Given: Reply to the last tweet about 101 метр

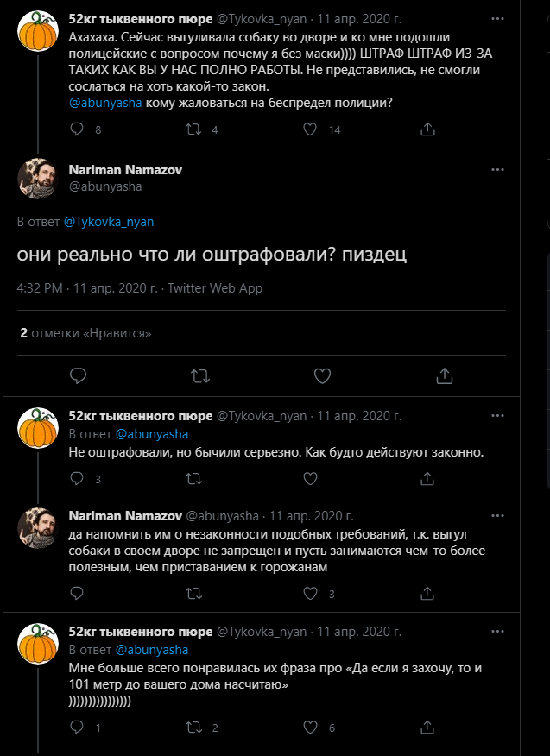Looking at the screenshot, I should click(x=77, y=728).
